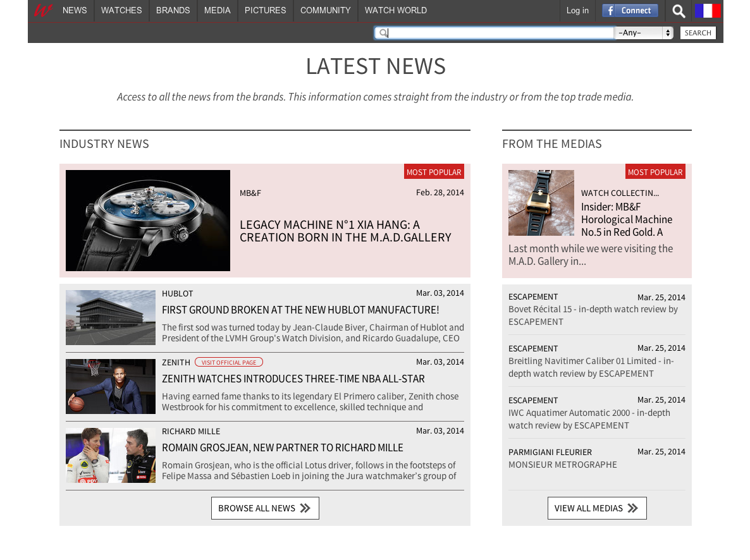Click the FROM THE MEDIAS section heading
750x560 pixels.
coord(552,144)
